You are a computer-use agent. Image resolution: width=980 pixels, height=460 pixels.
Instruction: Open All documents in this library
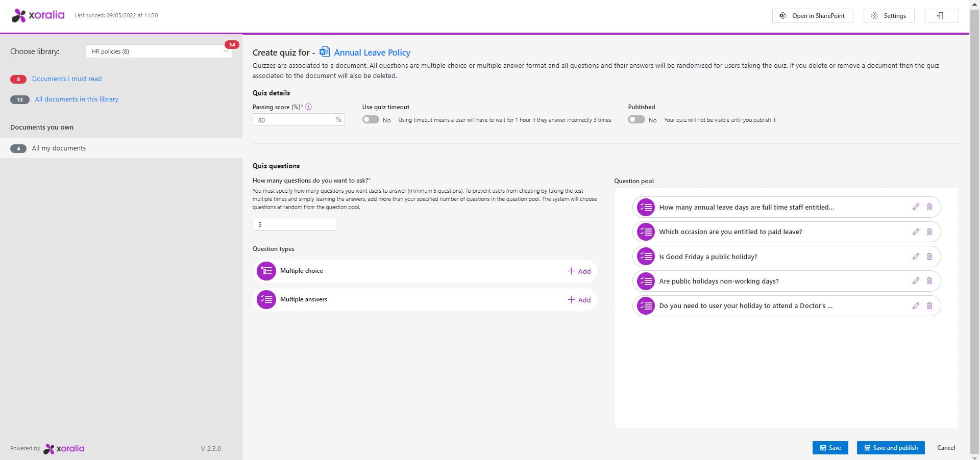[x=77, y=99]
